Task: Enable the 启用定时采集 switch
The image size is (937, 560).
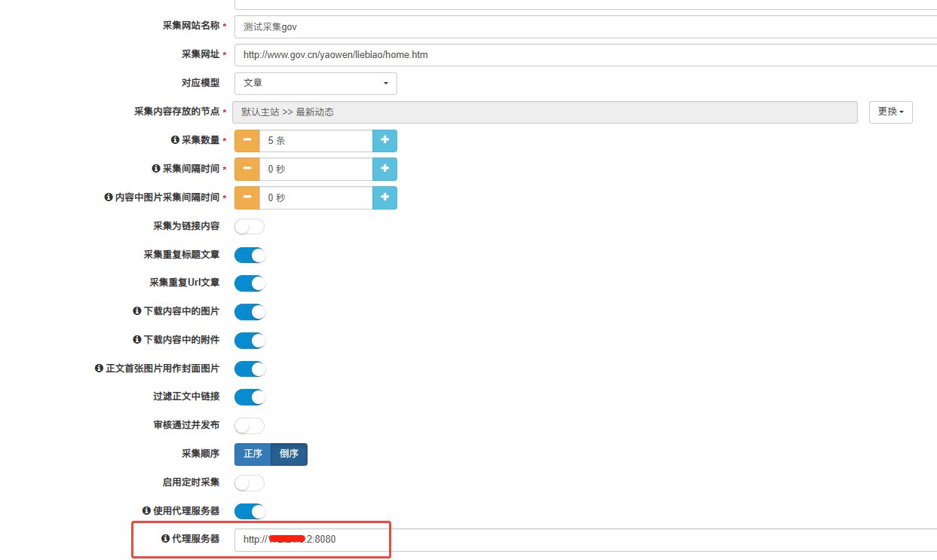Action: point(250,483)
